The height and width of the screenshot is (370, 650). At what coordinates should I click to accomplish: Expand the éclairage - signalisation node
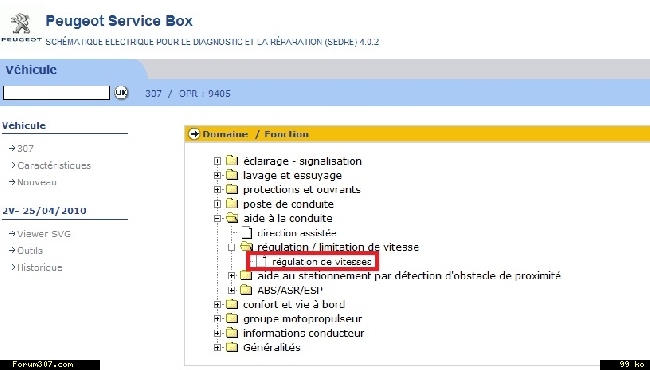pos(217,161)
